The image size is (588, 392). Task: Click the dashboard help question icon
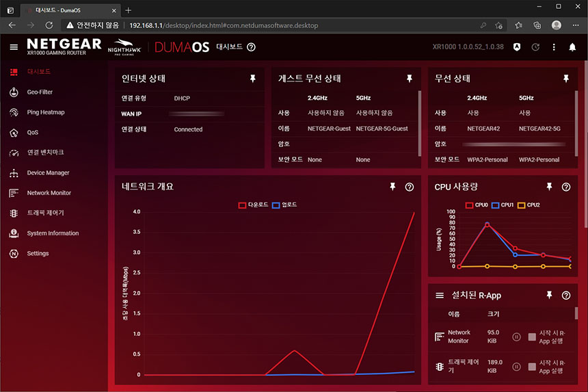click(x=251, y=47)
